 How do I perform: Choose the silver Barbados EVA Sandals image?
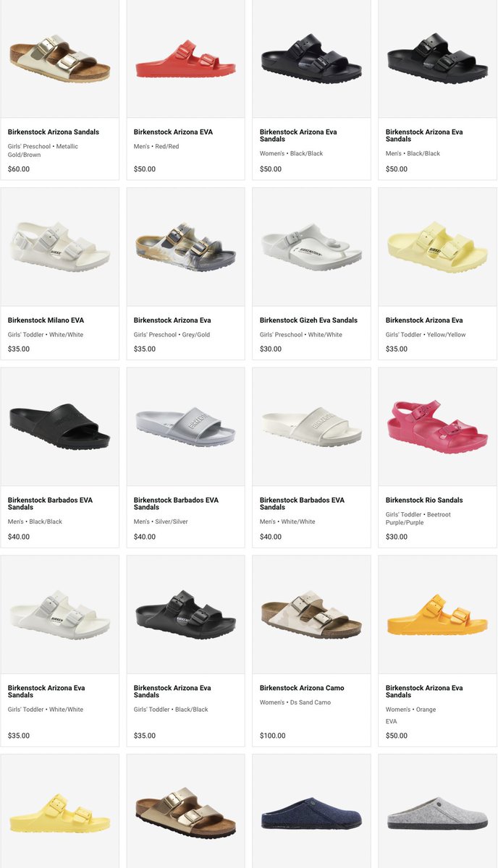(185, 427)
